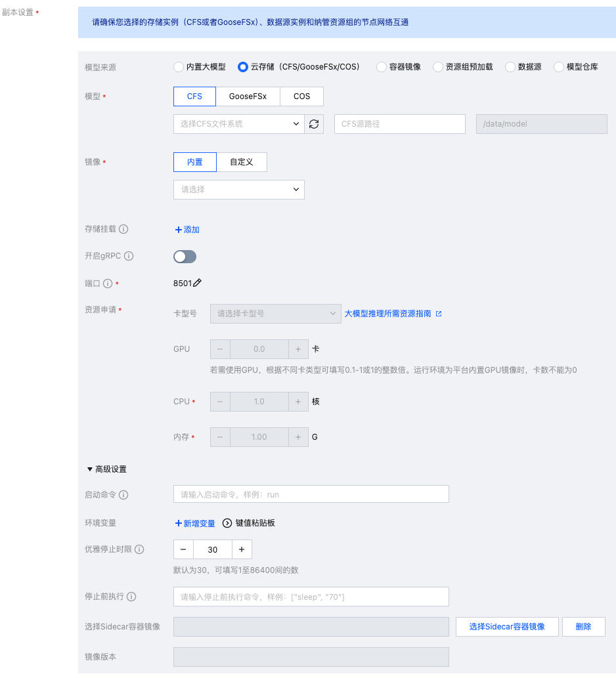This screenshot has width=616, height=678.
Task: Click the 启动命令 input field
Action: (311, 494)
